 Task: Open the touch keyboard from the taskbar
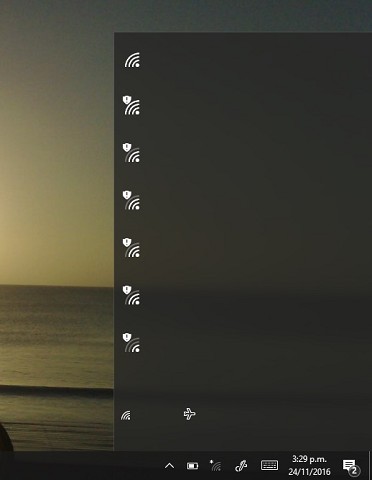pos(269,466)
